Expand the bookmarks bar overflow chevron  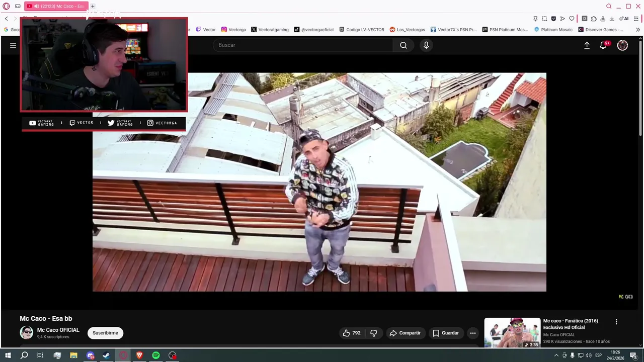(x=638, y=30)
